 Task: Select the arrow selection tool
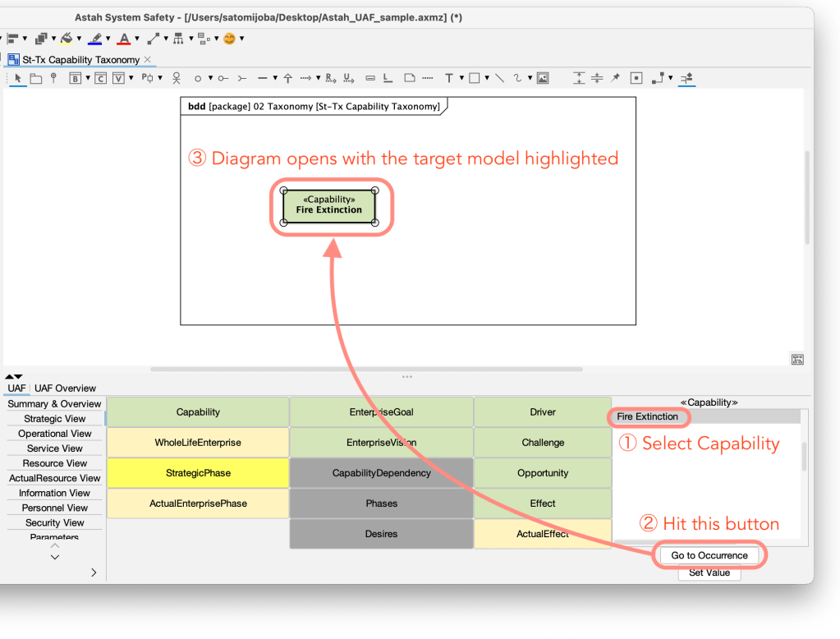coord(18,78)
